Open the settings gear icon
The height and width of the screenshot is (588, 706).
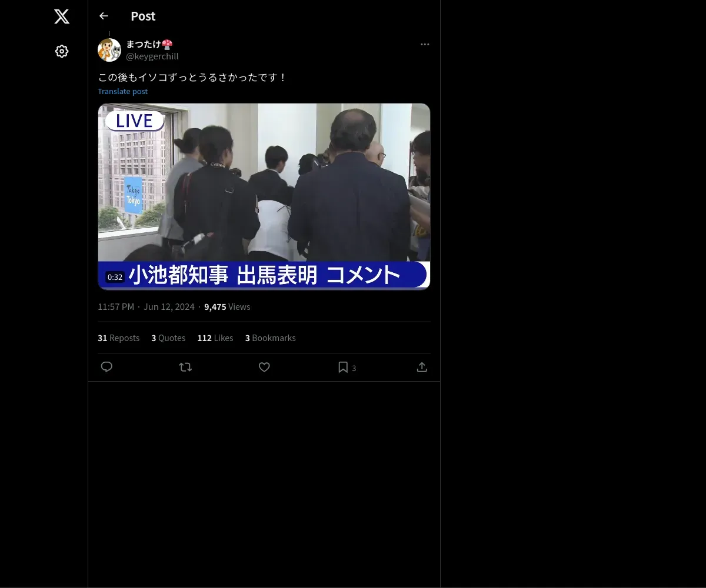click(x=62, y=51)
